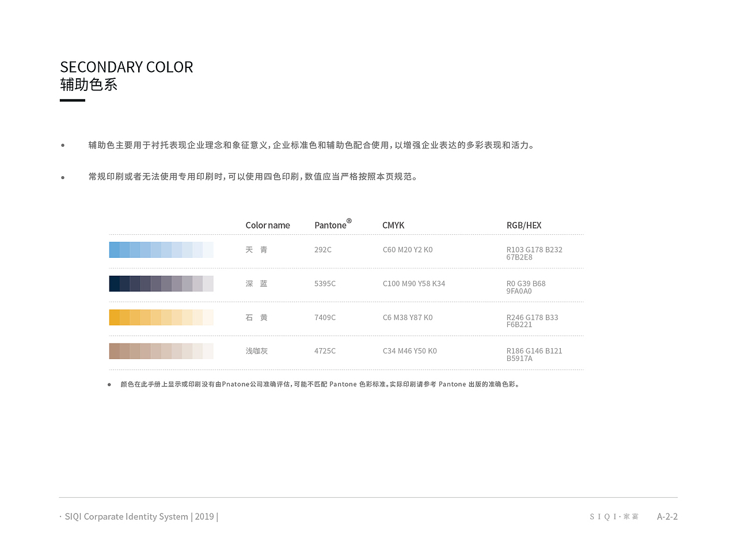
Task: Click the deep blue darkest swatch
Action: [x=115, y=284]
